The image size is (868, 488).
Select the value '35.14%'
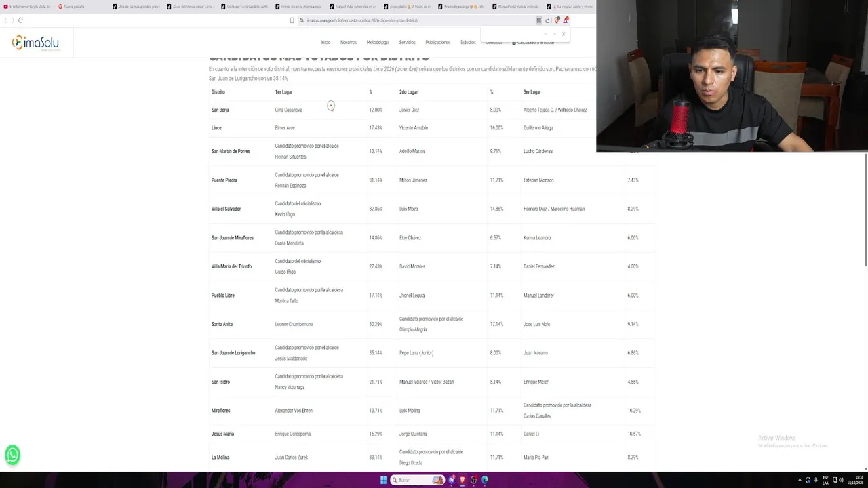(376, 353)
